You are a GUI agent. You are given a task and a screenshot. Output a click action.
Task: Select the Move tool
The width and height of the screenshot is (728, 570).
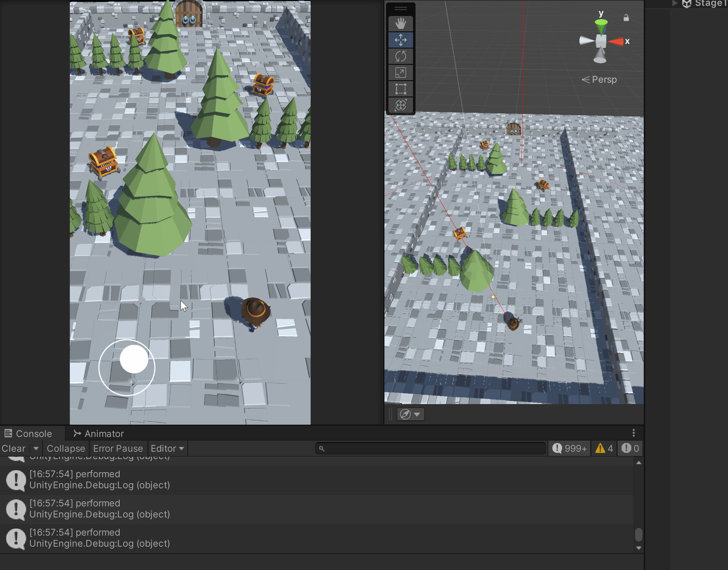tap(400, 40)
